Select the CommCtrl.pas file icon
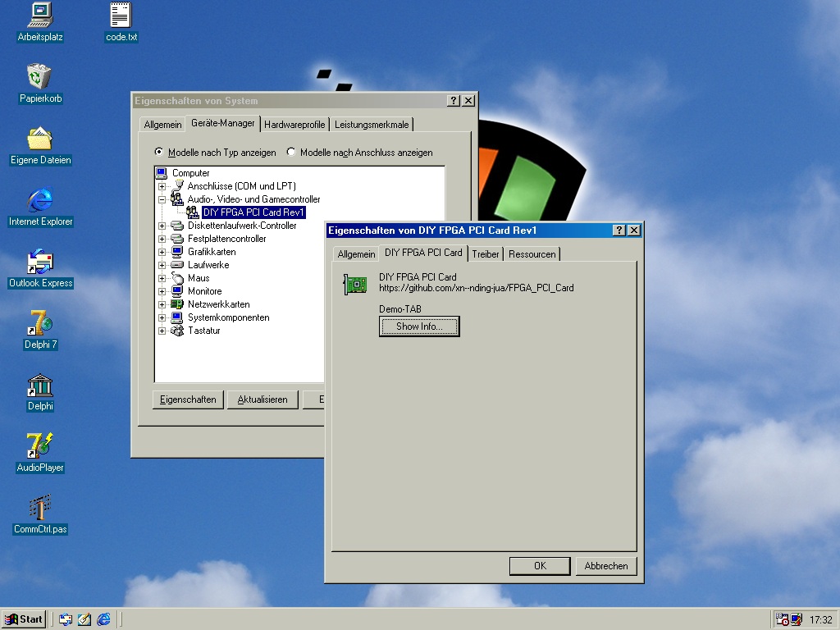Viewport: 840px width, 630px height. coord(40,509)
